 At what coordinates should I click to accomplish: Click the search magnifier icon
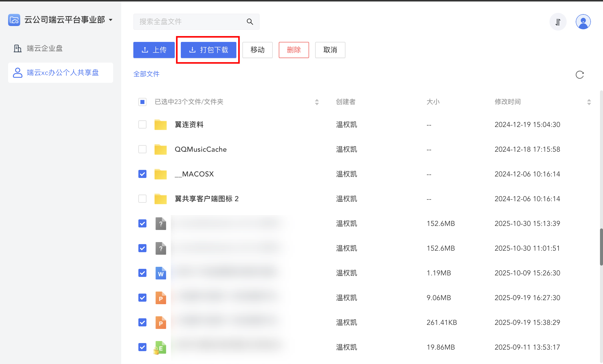tap(250, 22)
